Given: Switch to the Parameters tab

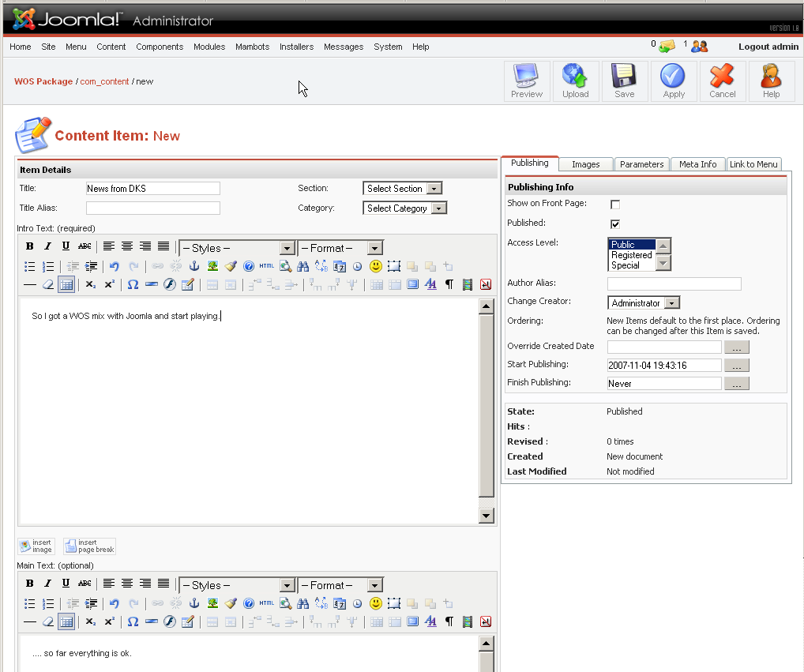Looking at the screenshot, I should pyautogui.click(x=641, y=164).
